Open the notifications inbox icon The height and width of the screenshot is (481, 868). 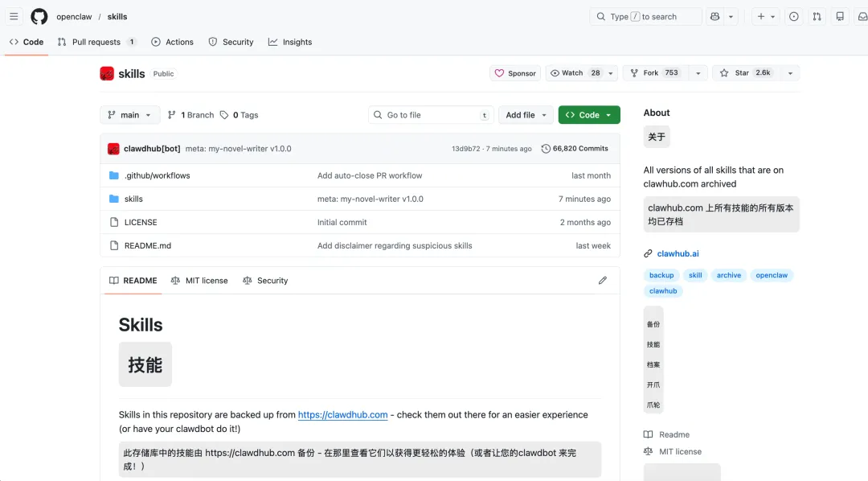pyautogui.click(x=862, y=17)
